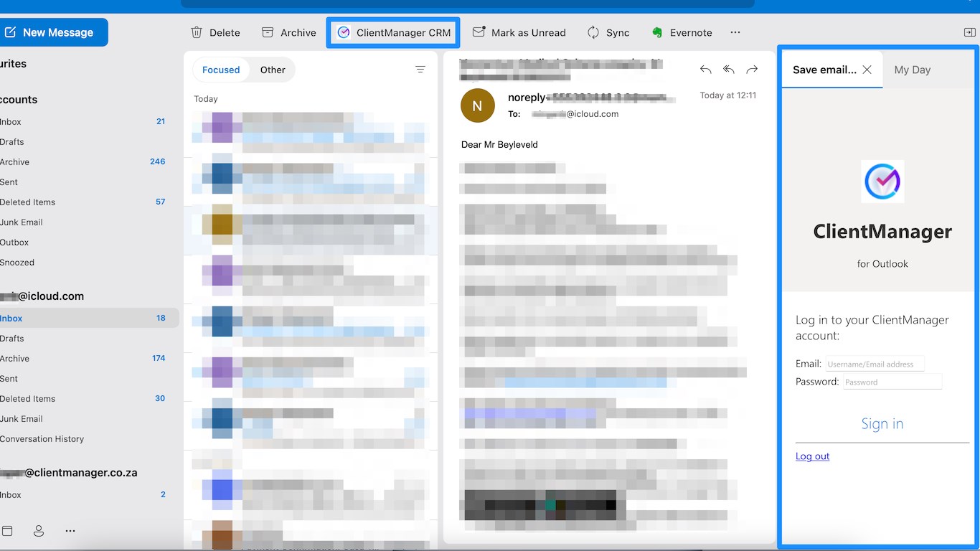Click the Log out link

tap(812, 456)
